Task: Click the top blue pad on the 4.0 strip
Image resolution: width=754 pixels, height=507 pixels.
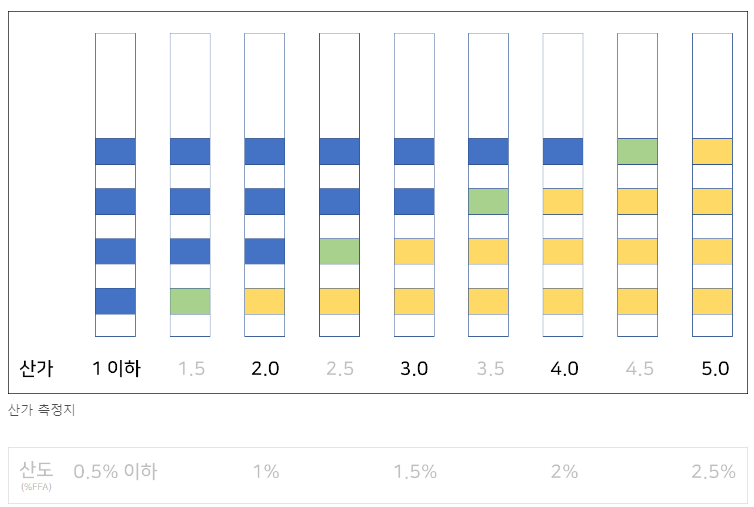Action: pos(563,151)
